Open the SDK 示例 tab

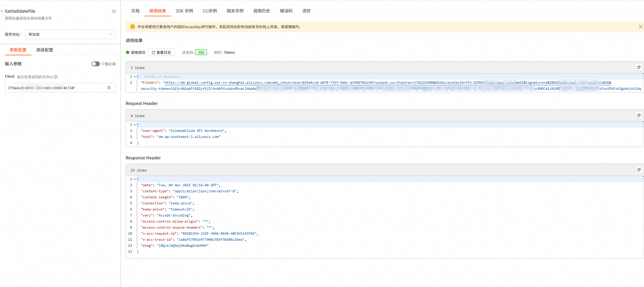click(x=184, y=11)
